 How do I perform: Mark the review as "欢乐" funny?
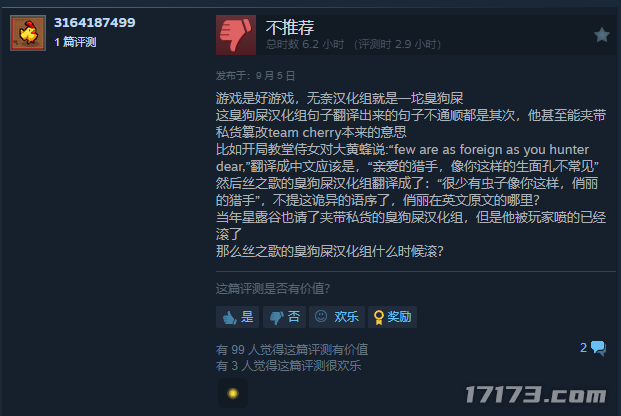click(337, 317)
